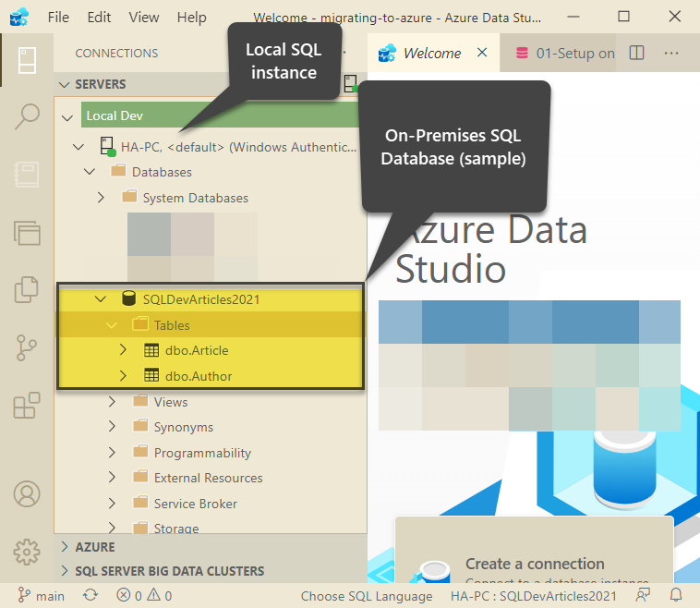Click the Choose SQL Language status item
The width and height of the screenshot is (700, 608).
367,596
